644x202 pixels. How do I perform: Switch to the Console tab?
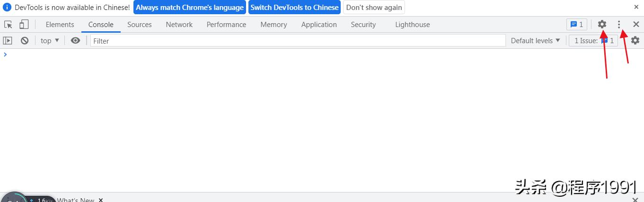101,25
